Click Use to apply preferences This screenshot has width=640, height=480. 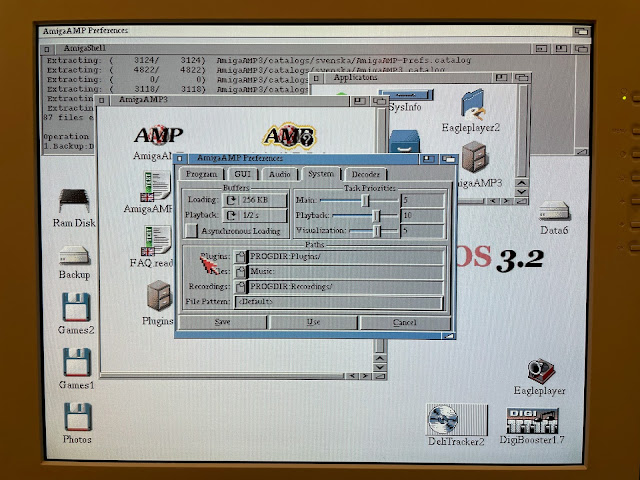pos(313,322)
